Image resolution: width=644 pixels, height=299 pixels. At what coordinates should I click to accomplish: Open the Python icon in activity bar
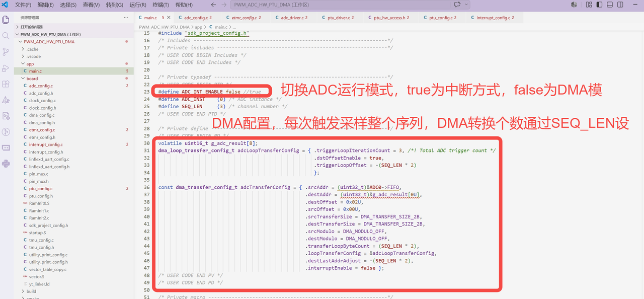[6, 163]
